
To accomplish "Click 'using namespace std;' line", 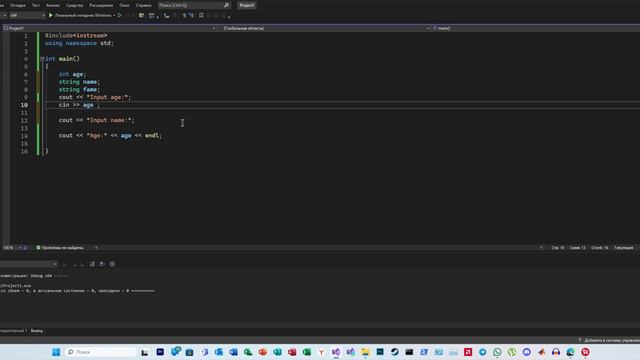I will pyautogui.click(x=79, y=43).
